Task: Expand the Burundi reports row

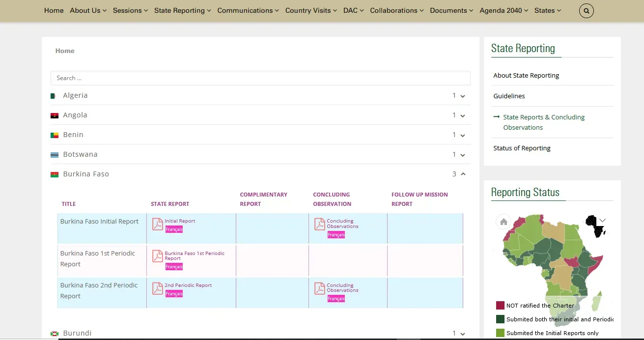Action: coord(463,334)
